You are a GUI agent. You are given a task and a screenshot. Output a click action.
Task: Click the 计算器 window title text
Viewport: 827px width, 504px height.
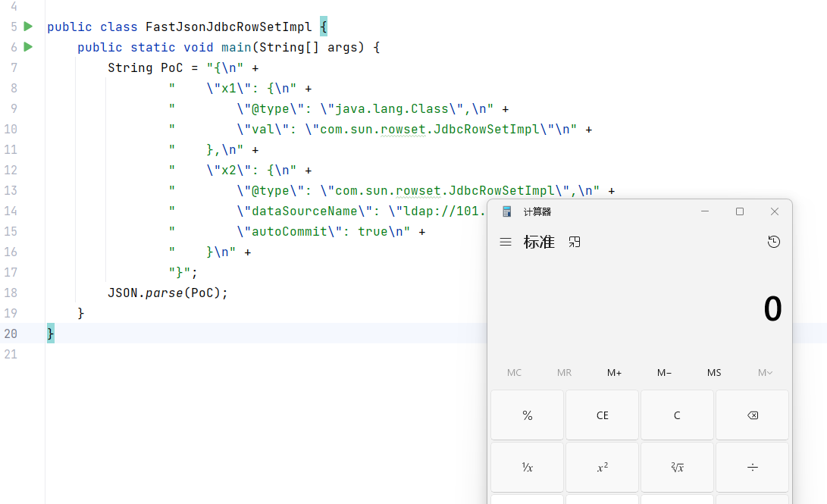pos(537,212)
